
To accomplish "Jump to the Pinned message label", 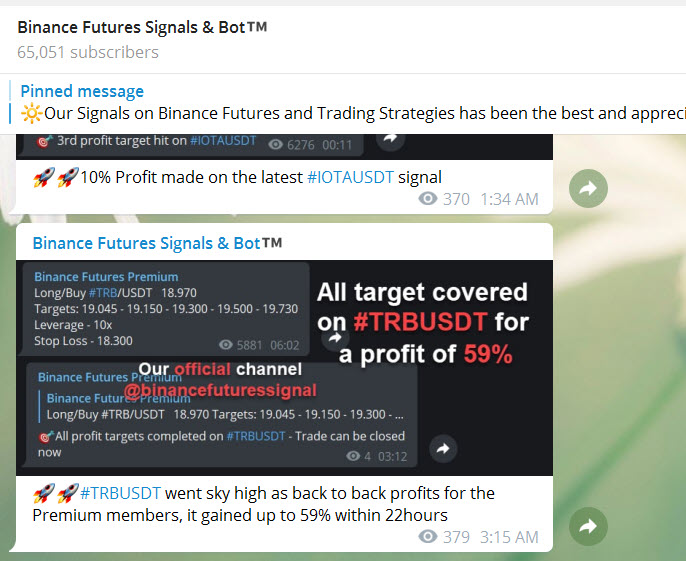I will coord(82,91).
